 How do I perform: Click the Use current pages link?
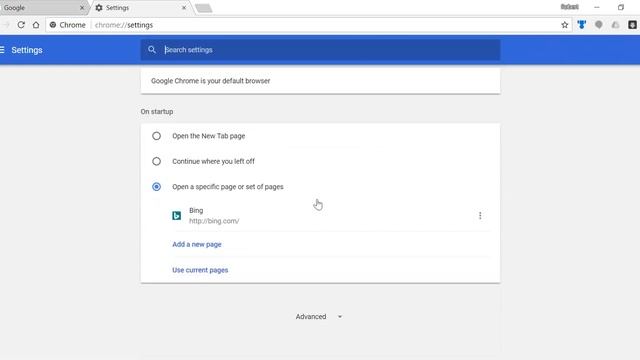(200, 270)
